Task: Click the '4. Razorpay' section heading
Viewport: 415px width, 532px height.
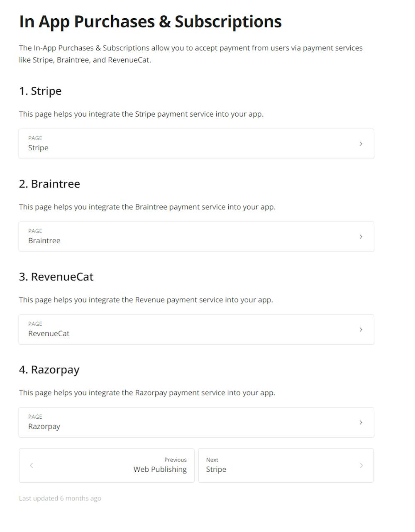Action: tap(49, 370)
